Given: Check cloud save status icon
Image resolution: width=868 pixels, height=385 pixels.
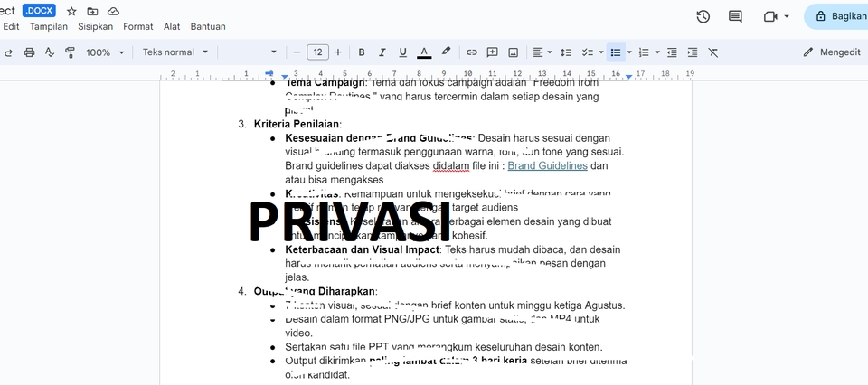Looking at the screenshot, I should tap(114, 11).
